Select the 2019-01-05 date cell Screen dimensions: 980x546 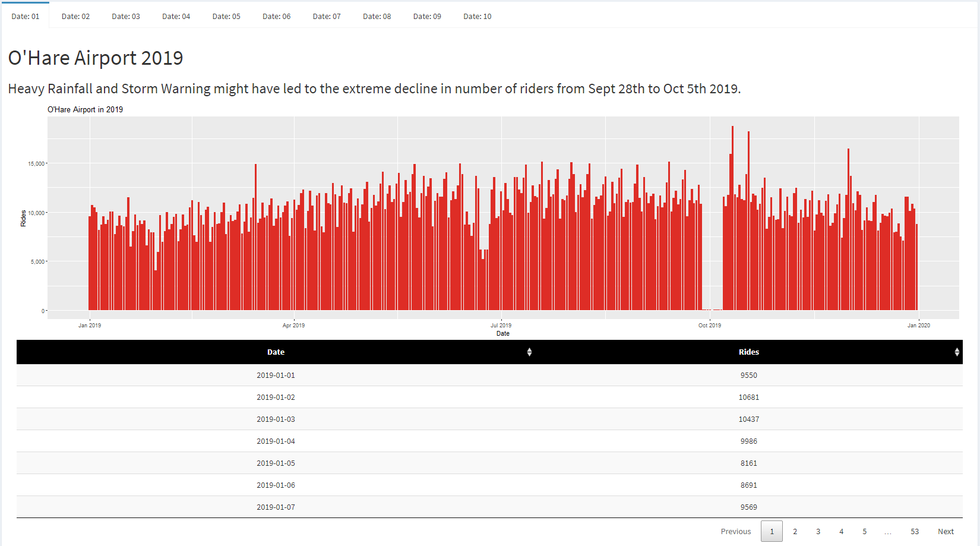point(276,463)
